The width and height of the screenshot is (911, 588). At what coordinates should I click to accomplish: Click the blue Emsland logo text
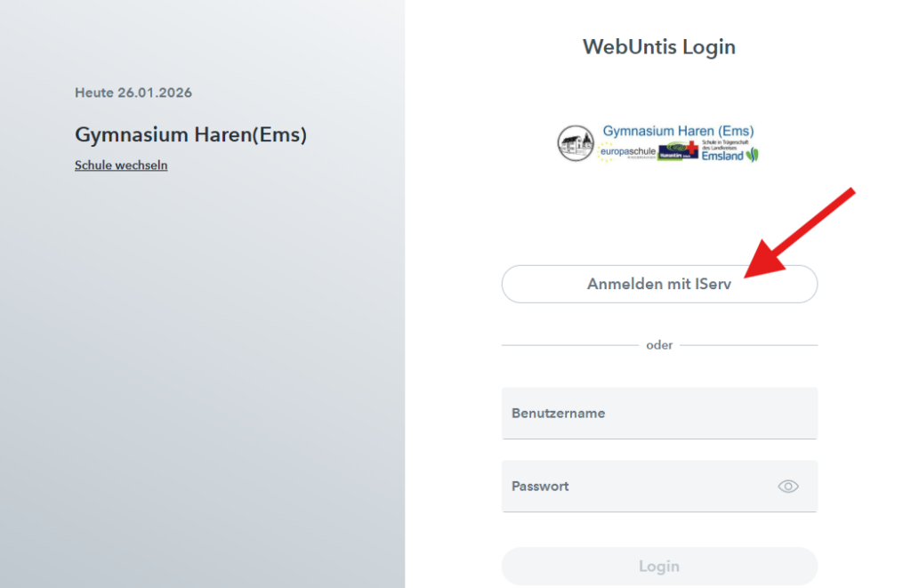722,156
